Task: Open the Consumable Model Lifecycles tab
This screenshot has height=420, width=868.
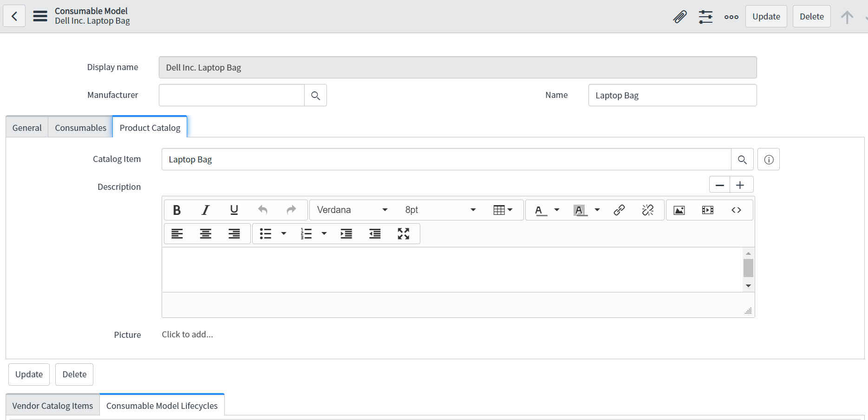Action: pyautogui.click(x=162, y=405)
